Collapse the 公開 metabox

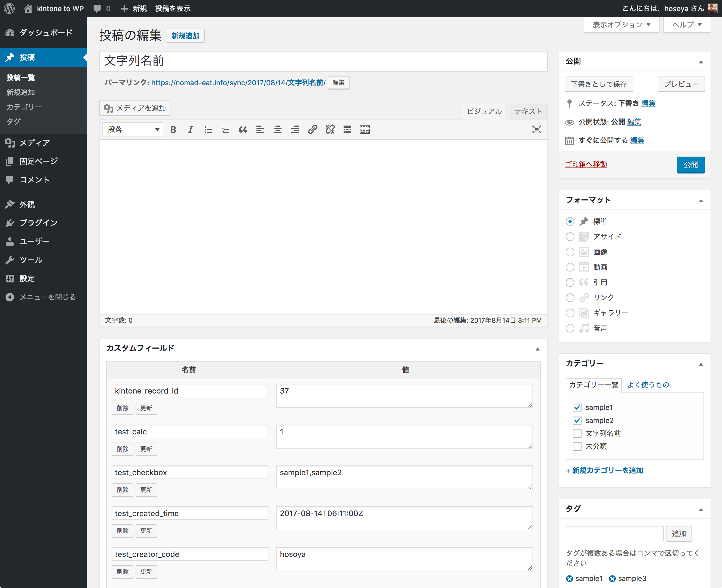[x=701, y=62]
